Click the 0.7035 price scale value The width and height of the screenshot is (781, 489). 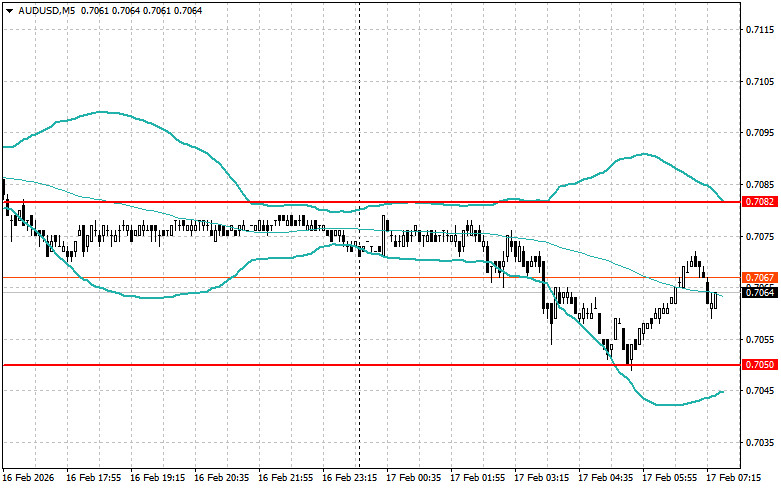coord(761,443)
